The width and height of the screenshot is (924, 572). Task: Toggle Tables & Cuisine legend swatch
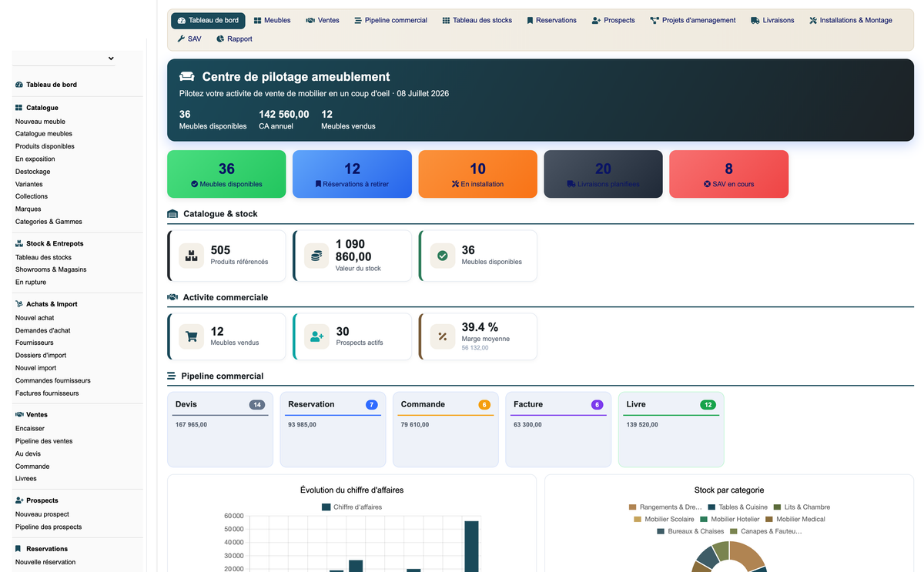[x=712, y=507]
